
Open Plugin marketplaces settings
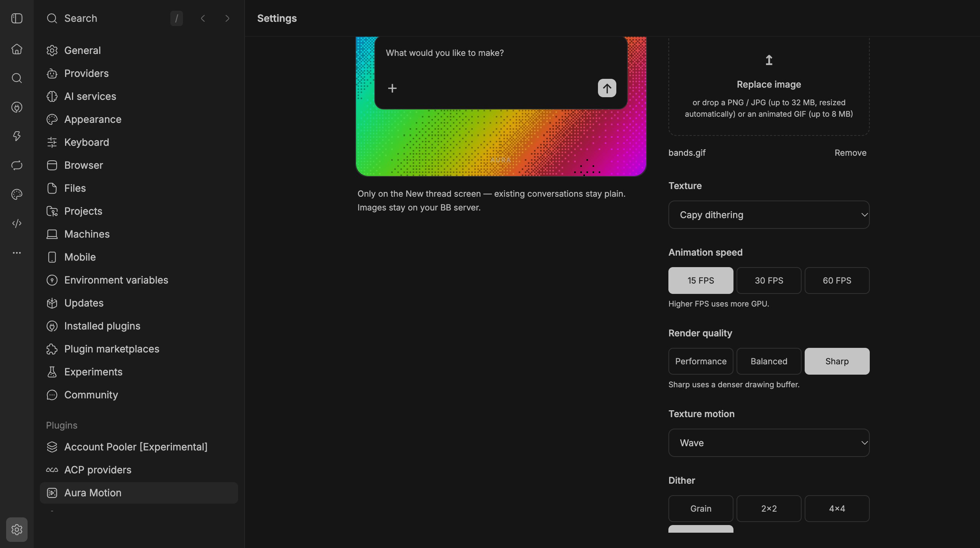pos(139,349)
